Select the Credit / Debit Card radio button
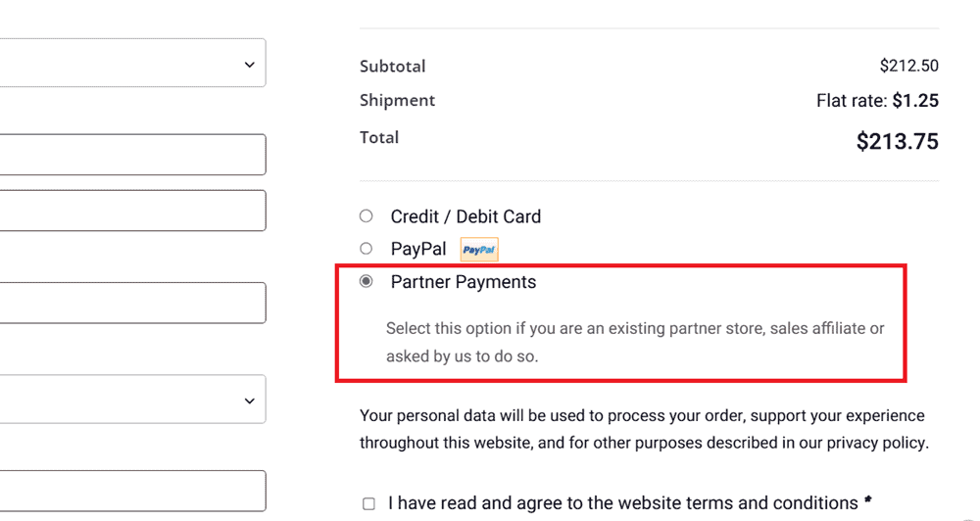The height and width of the screenshot is (521, 980). pos(367,216)
